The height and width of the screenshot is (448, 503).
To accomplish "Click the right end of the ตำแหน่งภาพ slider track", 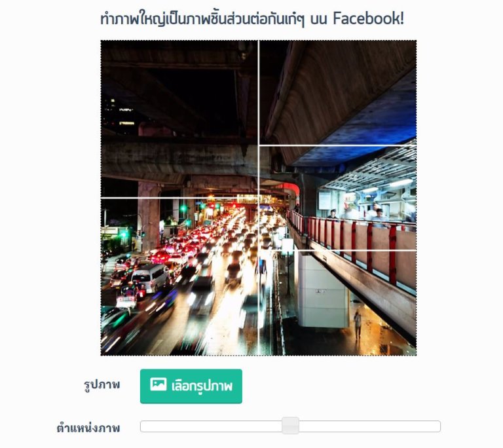I will point(438,426).
